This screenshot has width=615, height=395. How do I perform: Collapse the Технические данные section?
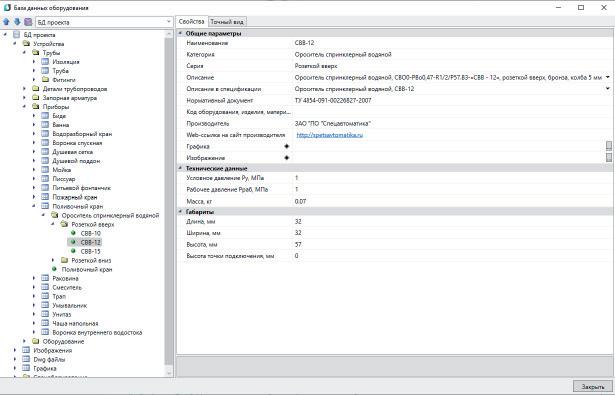[x=180, y=168]
